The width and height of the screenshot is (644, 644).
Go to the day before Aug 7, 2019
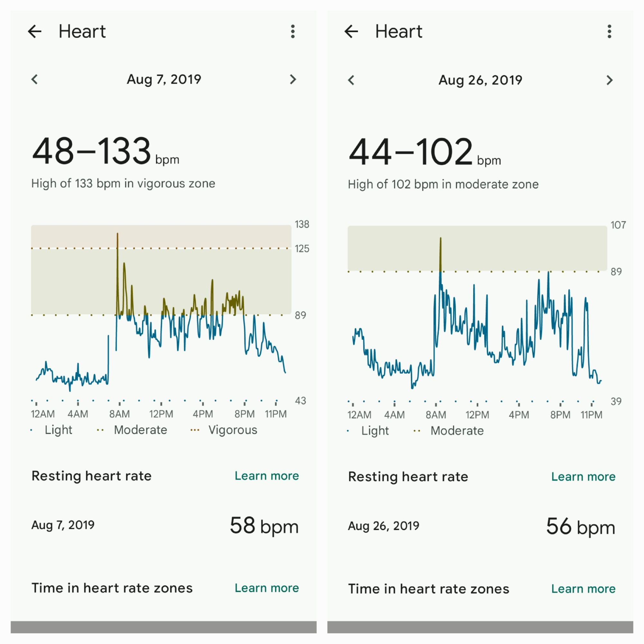tap(35, 79)
